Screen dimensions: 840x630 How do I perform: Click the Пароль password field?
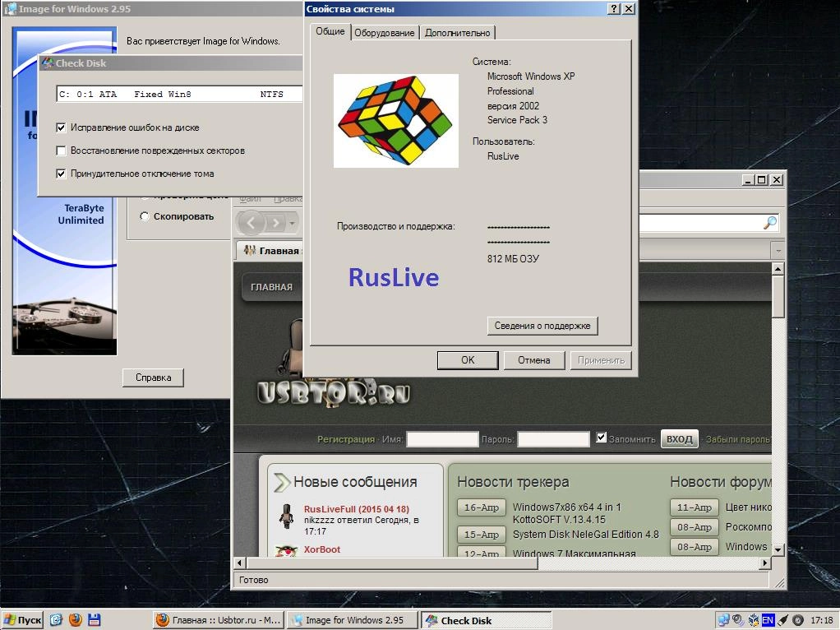[553, 439]
